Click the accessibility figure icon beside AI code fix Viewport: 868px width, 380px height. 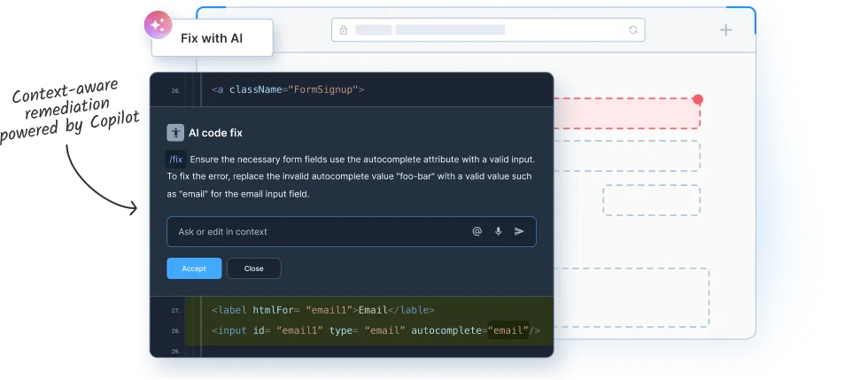(175, 133)
